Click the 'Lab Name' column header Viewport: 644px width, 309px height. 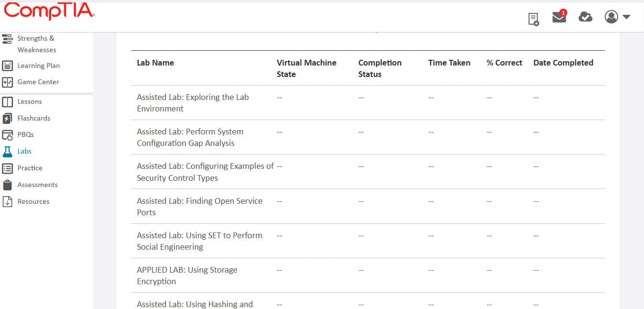(155, 63)
